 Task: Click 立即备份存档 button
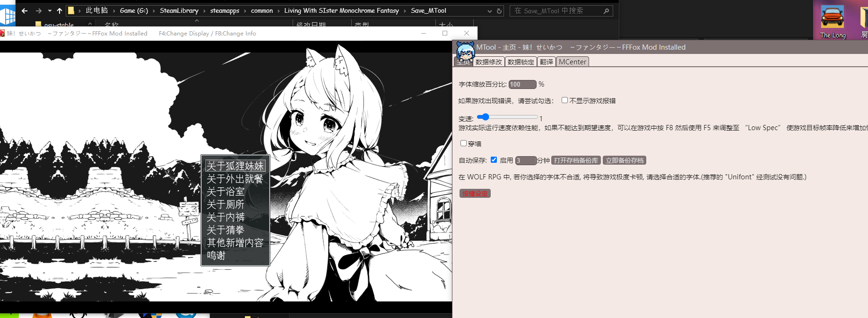point(625,160)
